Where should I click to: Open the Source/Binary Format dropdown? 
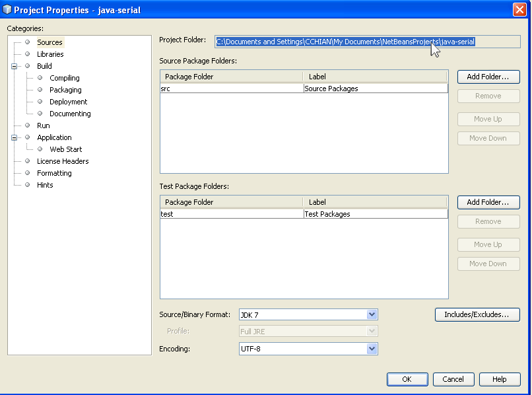point(372,314)
